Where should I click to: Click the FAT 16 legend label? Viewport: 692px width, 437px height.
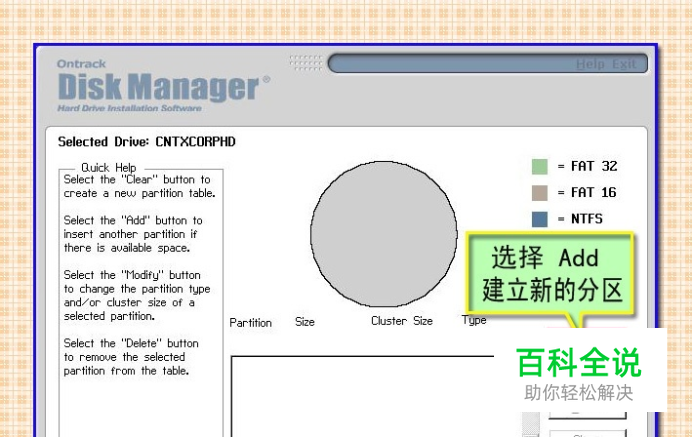pyautogui.click(x=593, y=192)
